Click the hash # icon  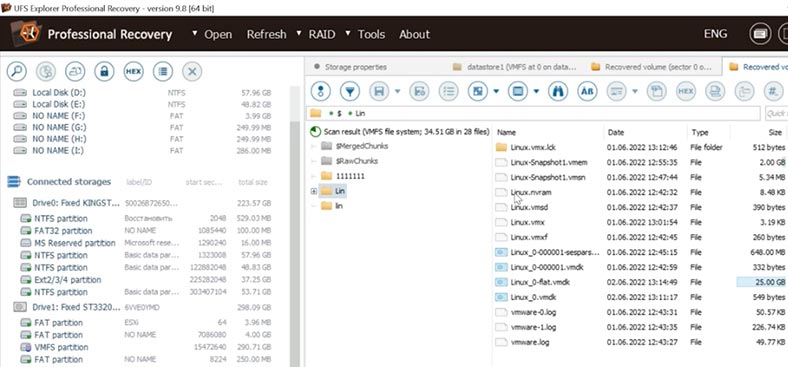point(773,91)
